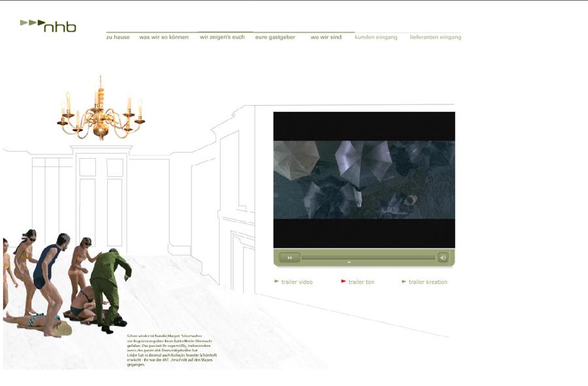588x386 pixels.
Task: Click the golden chandelier image
Action: [x=101, y=110]
